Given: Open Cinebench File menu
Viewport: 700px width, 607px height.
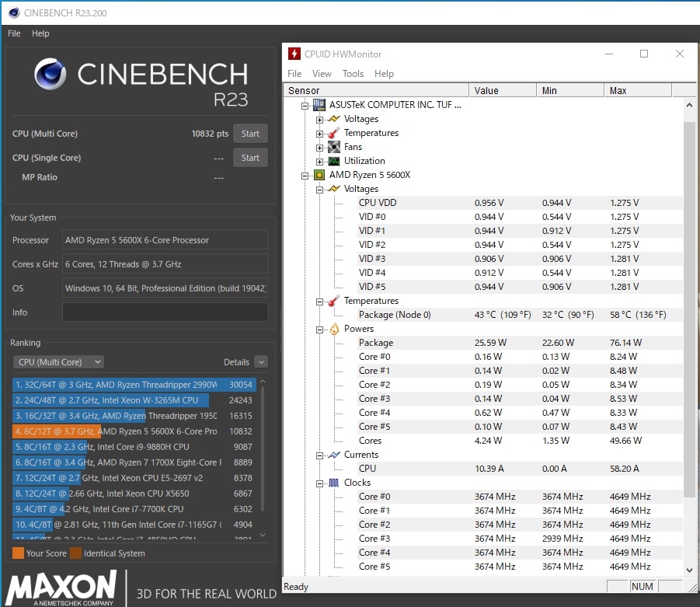Looking at the screenshot, I should click(14, 33).
